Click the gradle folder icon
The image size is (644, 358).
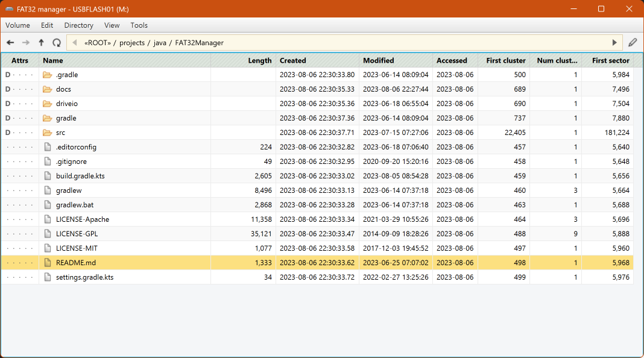tap(48, 118)
